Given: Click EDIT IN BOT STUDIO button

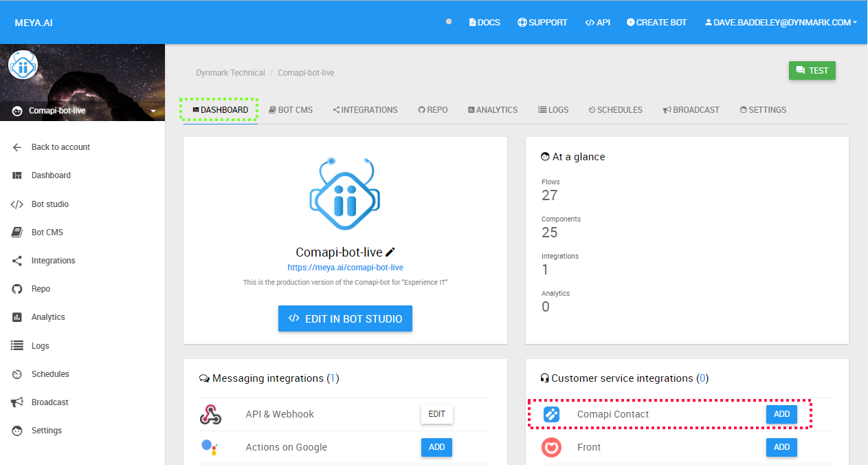Looking at the screenshot, I should [345, 318].
